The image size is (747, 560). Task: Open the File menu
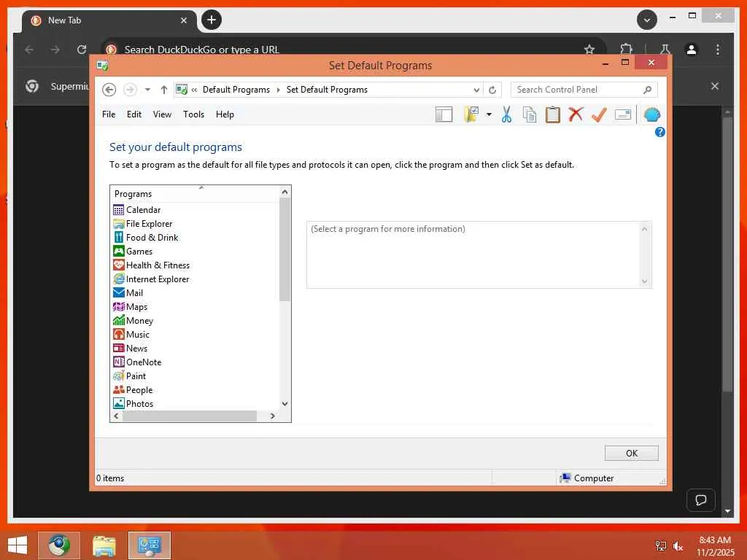pyautogui.click(x=109, y=114)
